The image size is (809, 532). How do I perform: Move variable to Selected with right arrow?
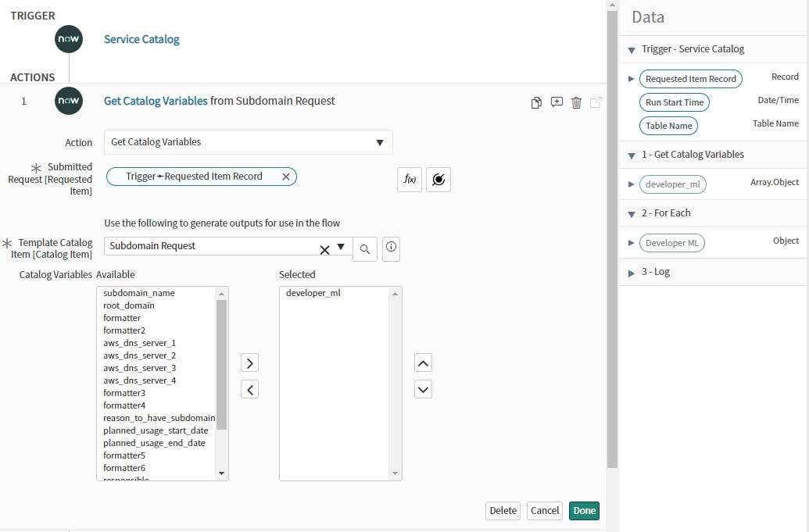click(x=249, y=363)
